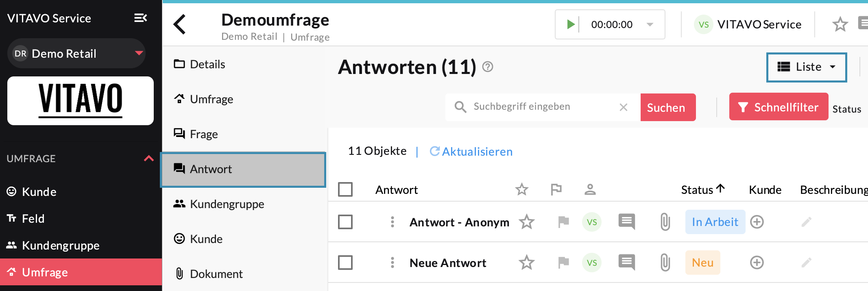This screenshot has height=291, width=868.
Task: Click the help icon beside Antworten heading
Action: pyautogui.click(x=488, y=67)
